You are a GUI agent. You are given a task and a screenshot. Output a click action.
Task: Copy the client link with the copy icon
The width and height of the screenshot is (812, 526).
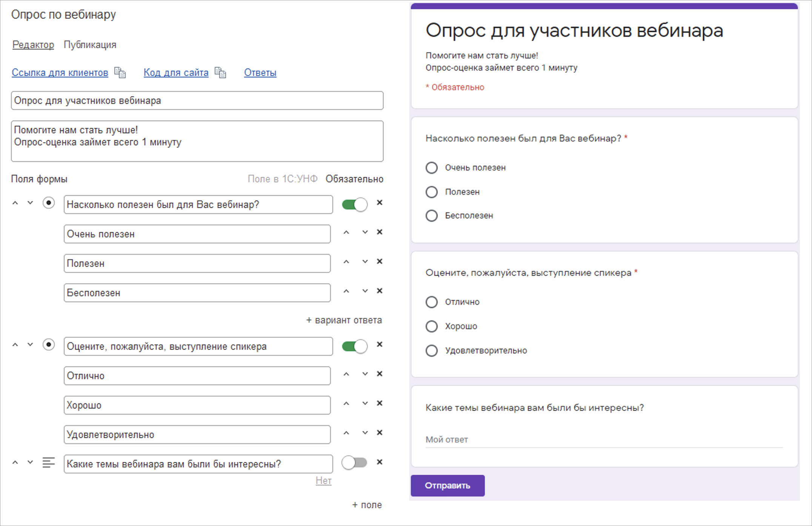click(120, 72)
